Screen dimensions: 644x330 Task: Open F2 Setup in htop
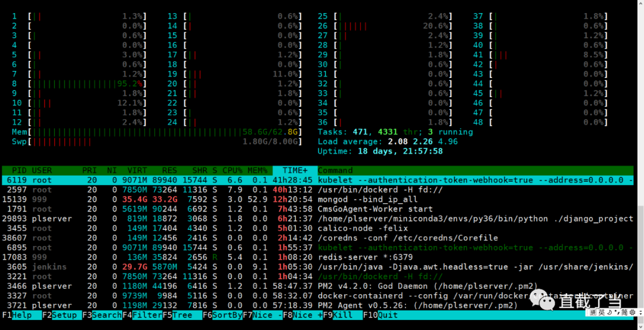point(62,315)
